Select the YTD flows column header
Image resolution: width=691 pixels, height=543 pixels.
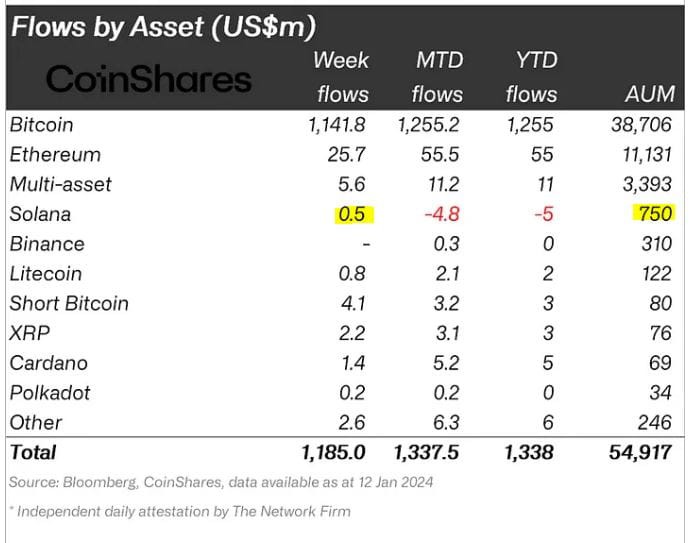click(x=532, y=77)
